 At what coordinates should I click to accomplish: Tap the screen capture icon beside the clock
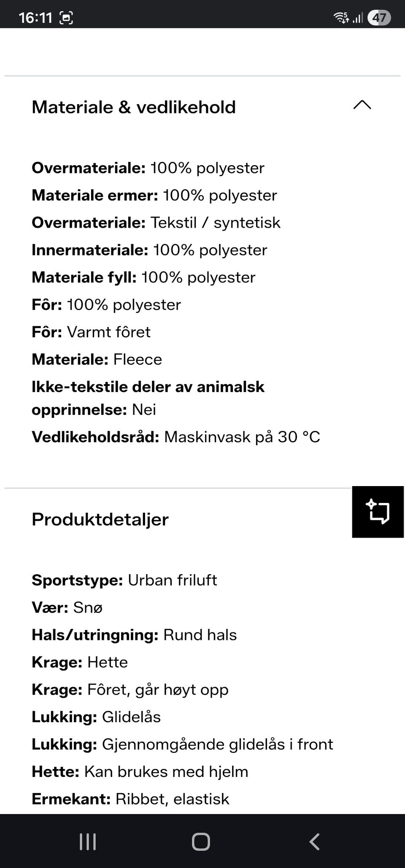coord(66,18)
